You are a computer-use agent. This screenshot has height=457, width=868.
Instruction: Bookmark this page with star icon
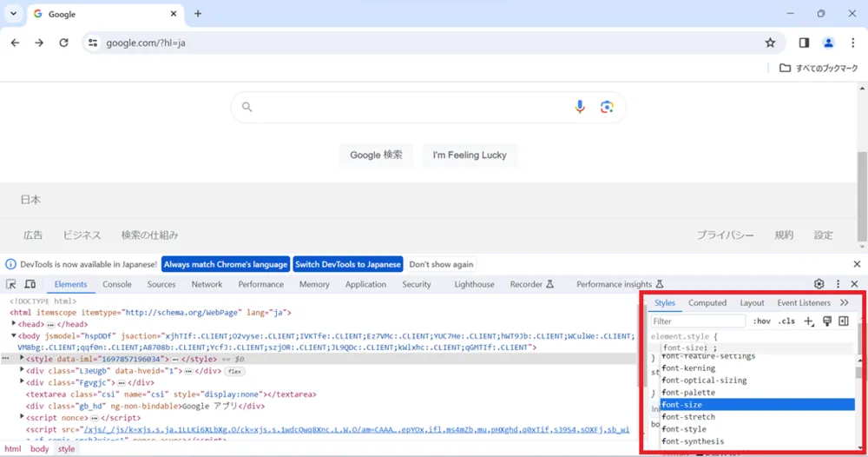click(x=770, y=43)
